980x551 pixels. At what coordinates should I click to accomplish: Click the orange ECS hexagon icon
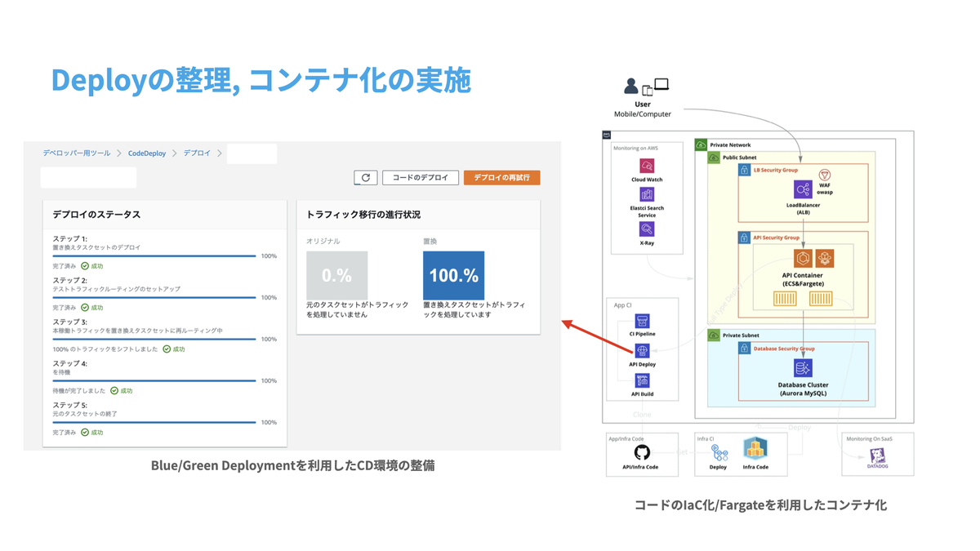pos(803,259)
